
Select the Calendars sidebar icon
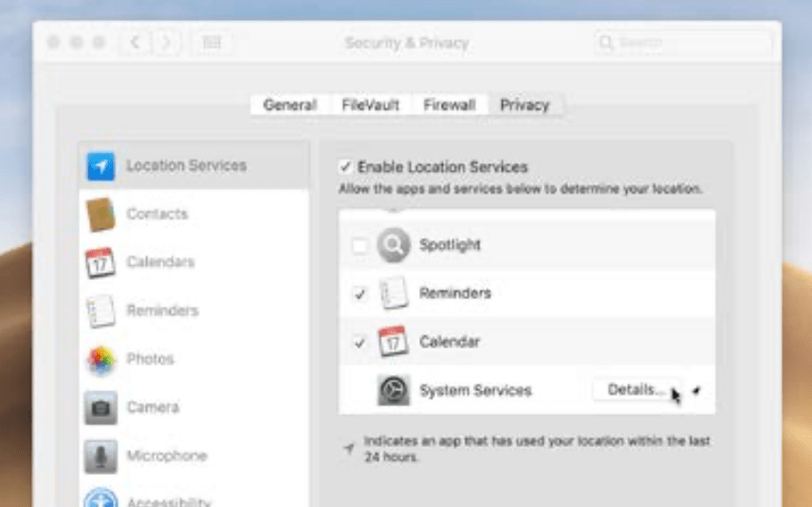pos(101,262)
